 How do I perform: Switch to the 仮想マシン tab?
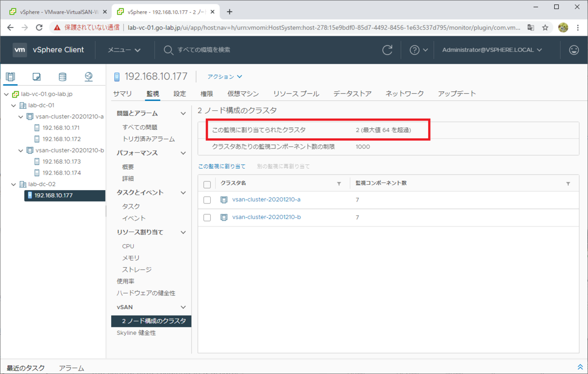pos(243,94)
